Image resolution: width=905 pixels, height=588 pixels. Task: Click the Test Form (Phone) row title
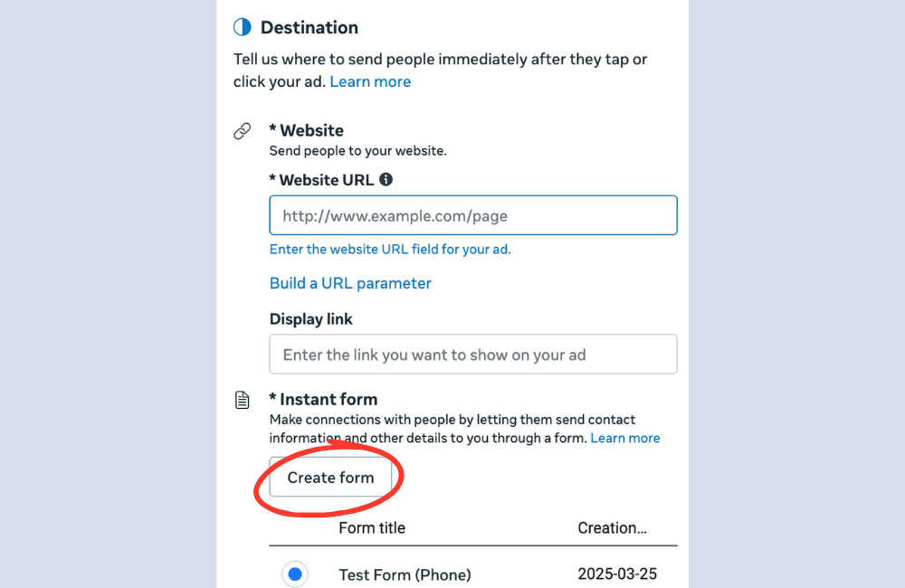[405, 574]
